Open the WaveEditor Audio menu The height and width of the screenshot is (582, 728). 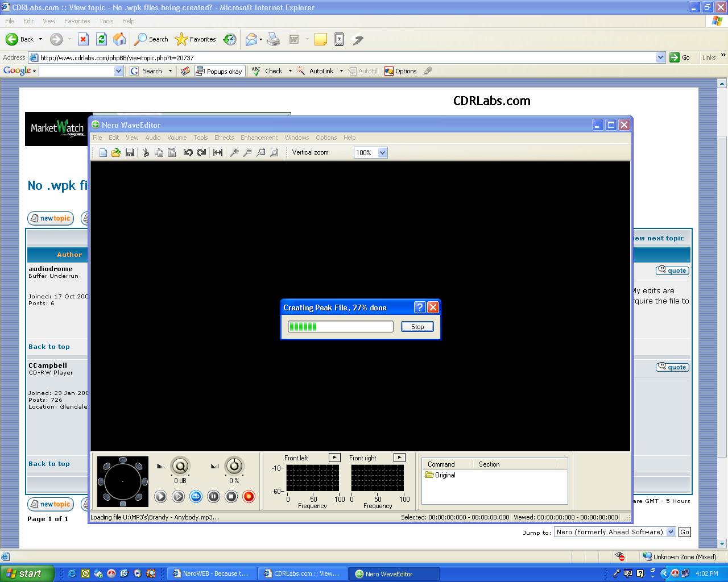pyautogui.click(x=153, y=138)
